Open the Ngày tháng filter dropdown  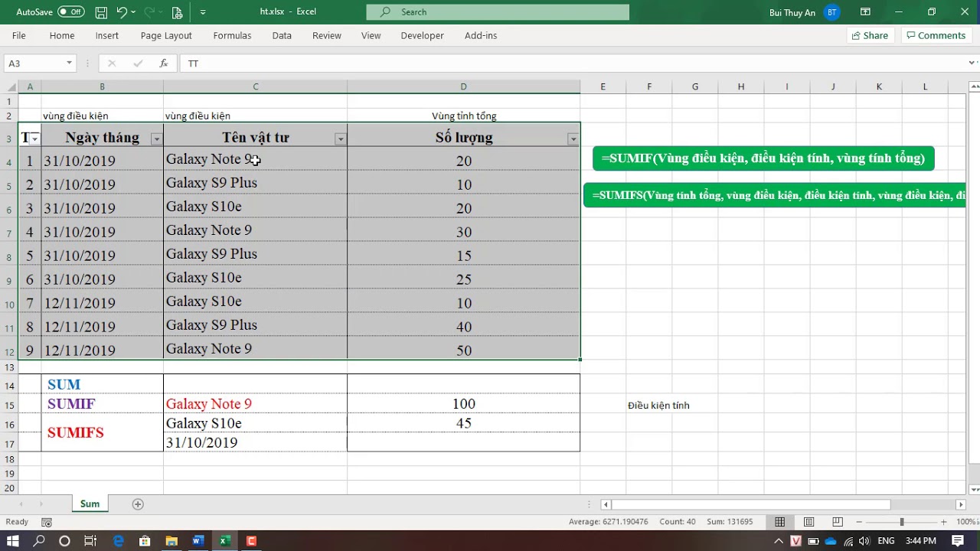pos(156,139)
